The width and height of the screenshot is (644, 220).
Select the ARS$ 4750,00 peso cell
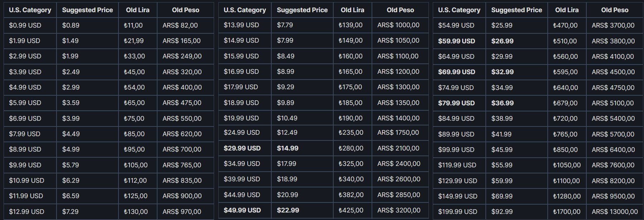pos(613,88)
